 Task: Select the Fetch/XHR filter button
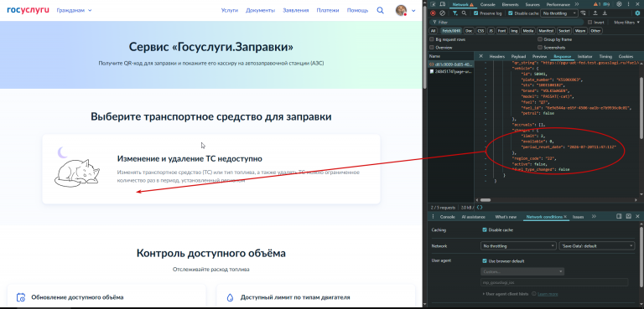(451, 31)
